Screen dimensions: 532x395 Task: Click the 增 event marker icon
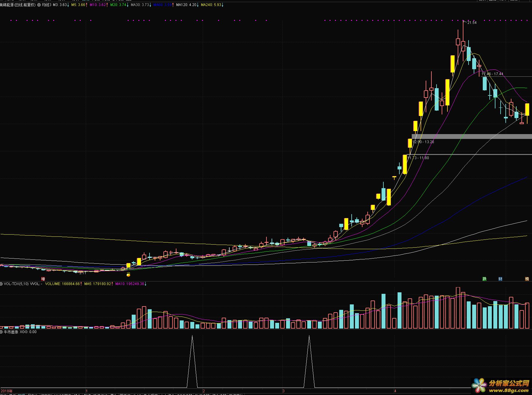[43, 279]
